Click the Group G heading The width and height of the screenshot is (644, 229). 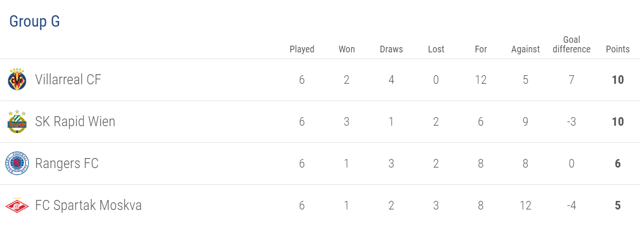[x=35, y=21]
